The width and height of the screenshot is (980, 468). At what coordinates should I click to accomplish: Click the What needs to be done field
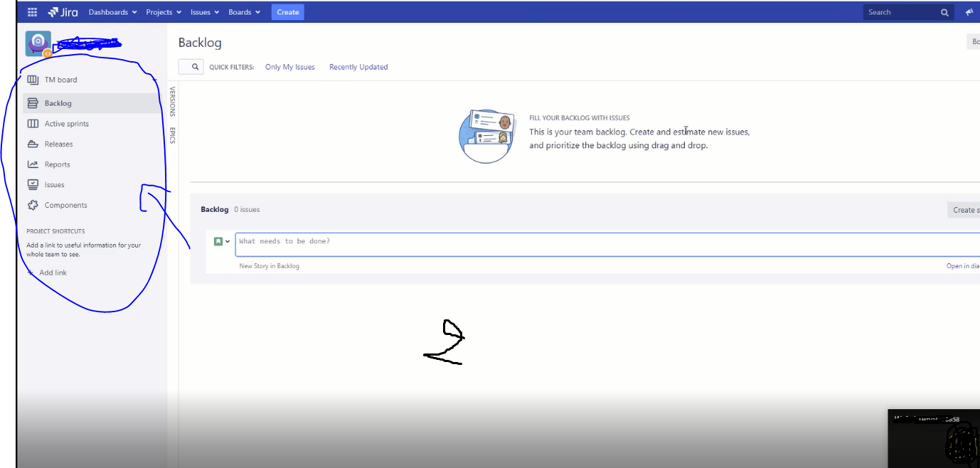tap(607, 244)
